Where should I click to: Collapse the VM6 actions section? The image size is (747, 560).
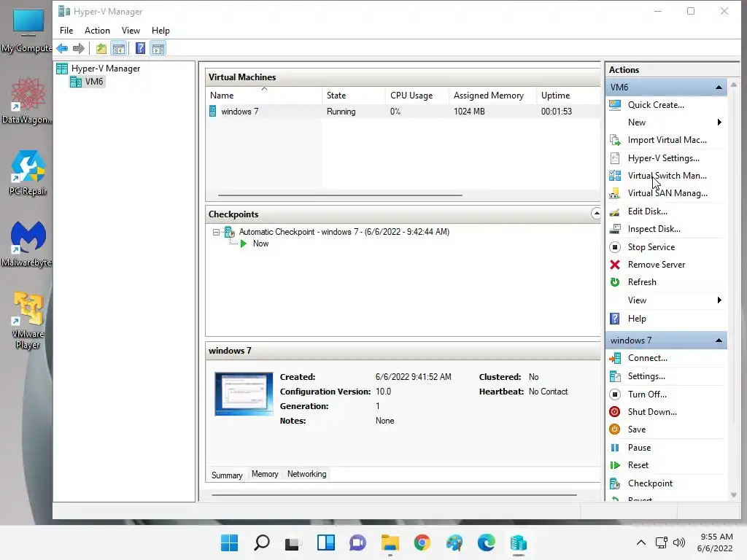pos(719,87)
